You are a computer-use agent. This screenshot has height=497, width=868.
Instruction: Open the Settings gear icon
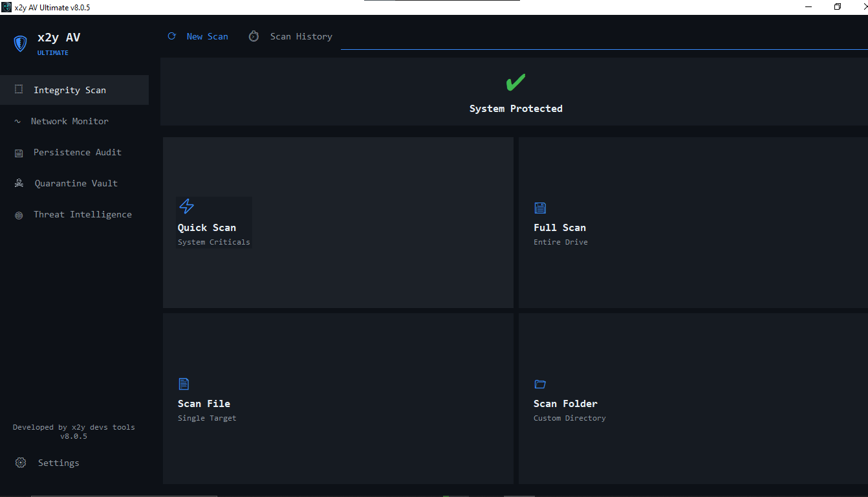(x=20, y=463)
